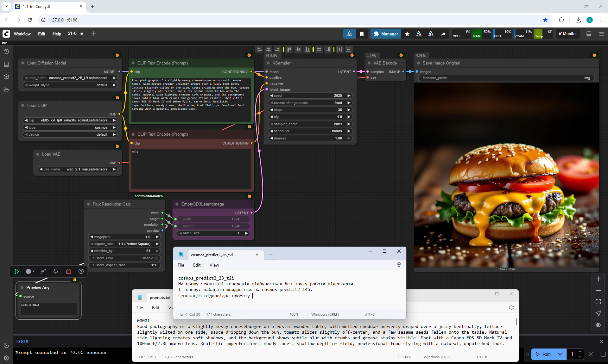
Task: Toggle the bottom panel icon
Action: (589, 34)
